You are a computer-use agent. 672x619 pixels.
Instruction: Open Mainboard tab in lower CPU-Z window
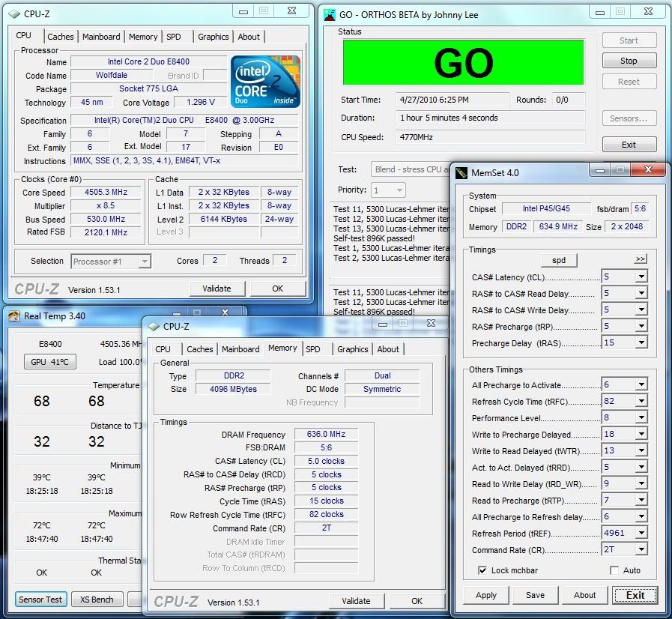coord(240,349)
